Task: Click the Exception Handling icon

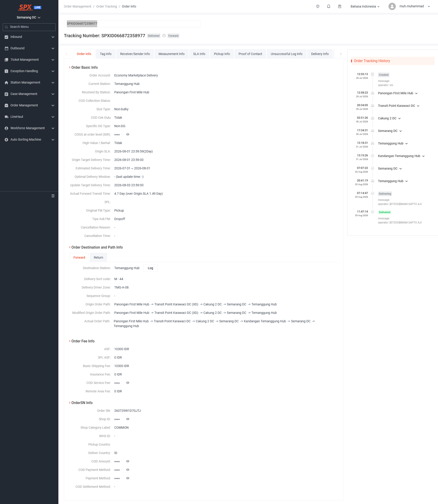Action: tap(6, 71)
